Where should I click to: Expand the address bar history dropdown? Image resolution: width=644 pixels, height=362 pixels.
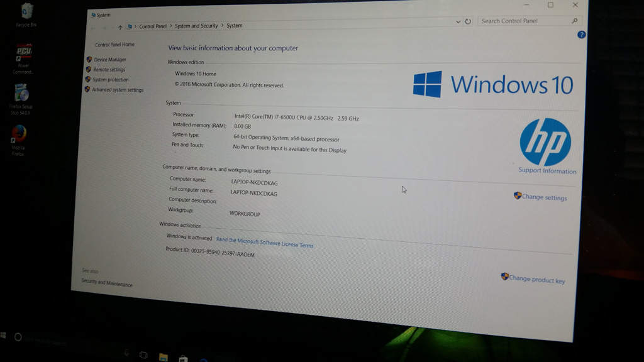coord(458,22)
